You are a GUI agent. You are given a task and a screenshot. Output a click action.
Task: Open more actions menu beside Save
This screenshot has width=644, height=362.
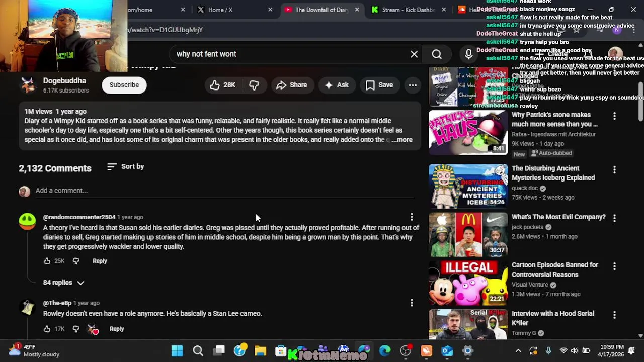click(413, 85)
